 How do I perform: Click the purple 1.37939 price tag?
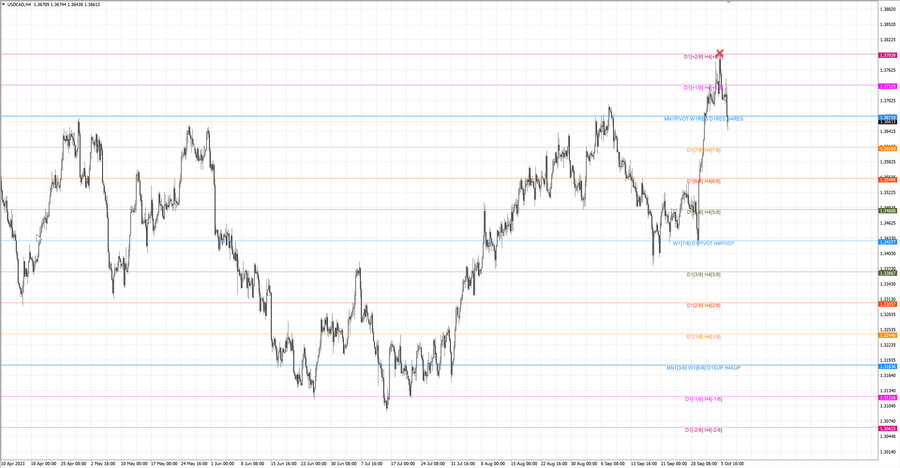[x=887, y=55]
